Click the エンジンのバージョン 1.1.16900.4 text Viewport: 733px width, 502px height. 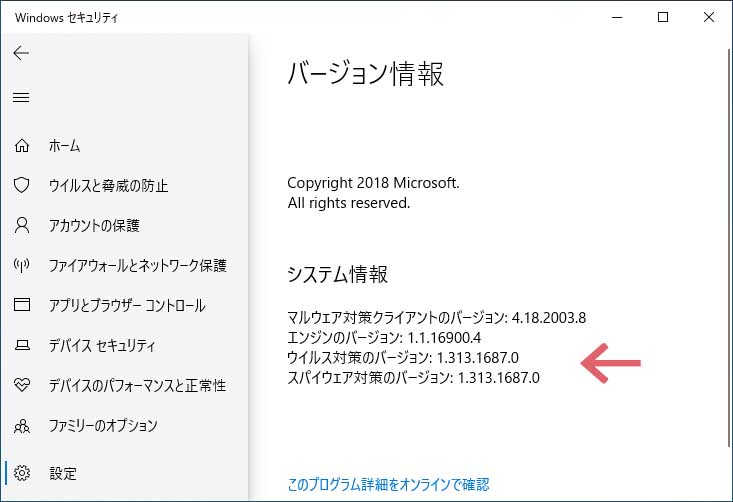pos(384,337)
